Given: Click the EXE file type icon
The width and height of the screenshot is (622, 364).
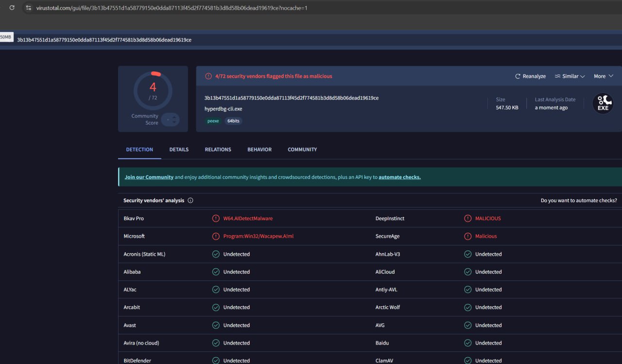Looking at the screenshot, I should (x=603, y=104).
